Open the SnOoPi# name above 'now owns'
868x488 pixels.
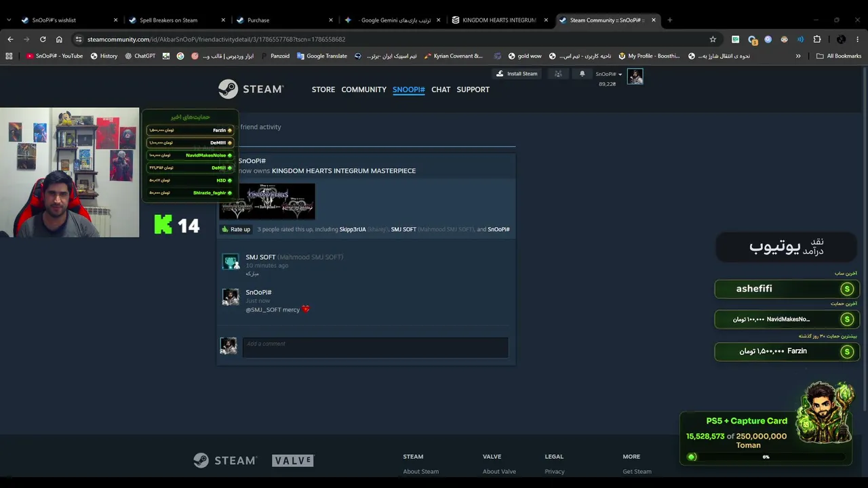(252, 161)
